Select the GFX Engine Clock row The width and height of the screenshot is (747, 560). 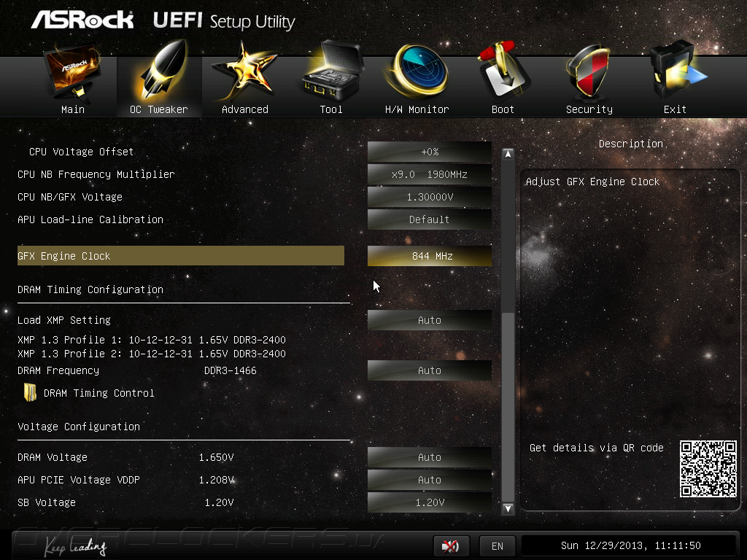pyautogui.click(x=181, y=256)
